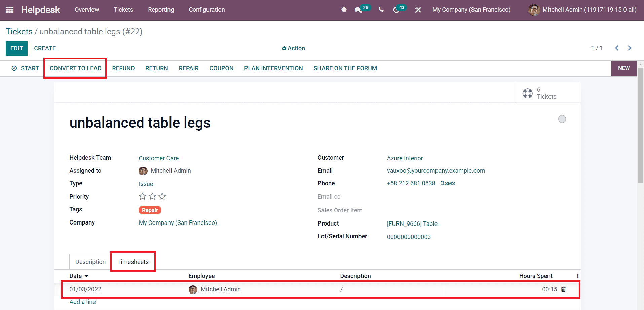Click the CONVERT TO LEAD button
644x310 pixels.
tap(75, 68)
